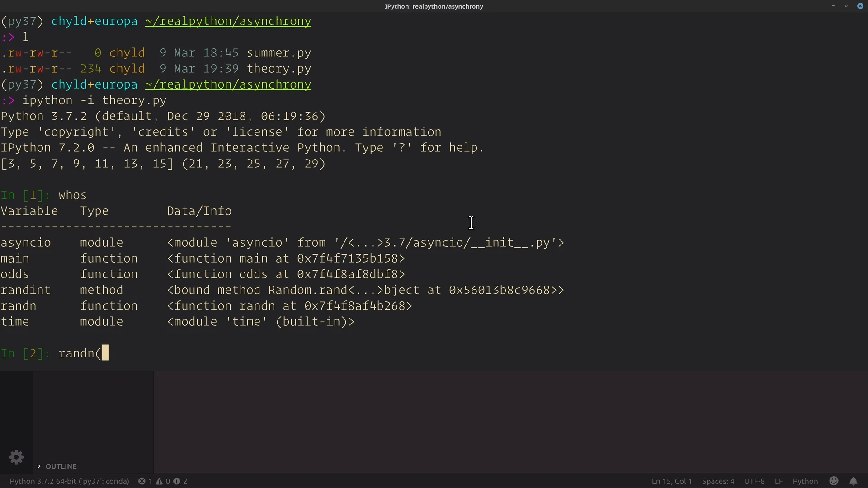Click the errors count icon in status bar
The height and width of the screenshot is (488, 868).
point(142,481)
